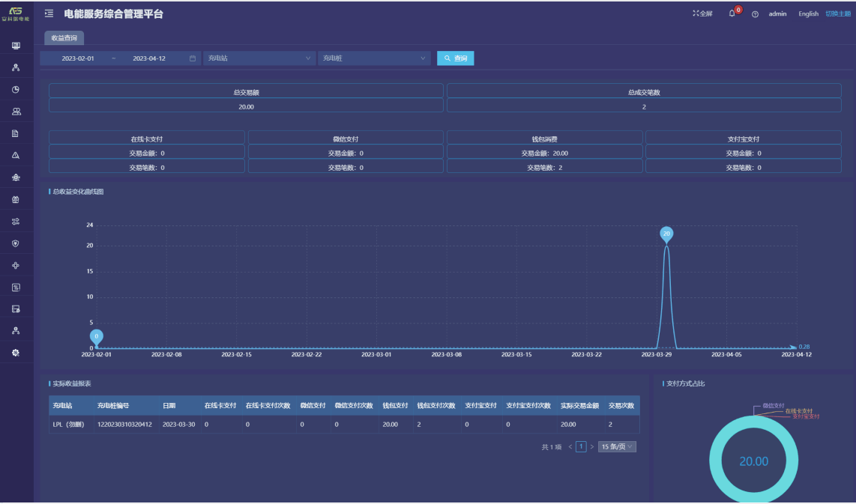Switch language to English
The width and height of the screenshot is (856, 504).
tap(808, 13)
